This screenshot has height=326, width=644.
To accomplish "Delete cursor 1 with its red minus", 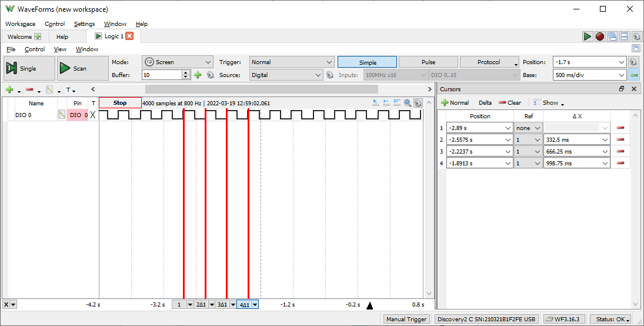I will (x=620, y=128).
